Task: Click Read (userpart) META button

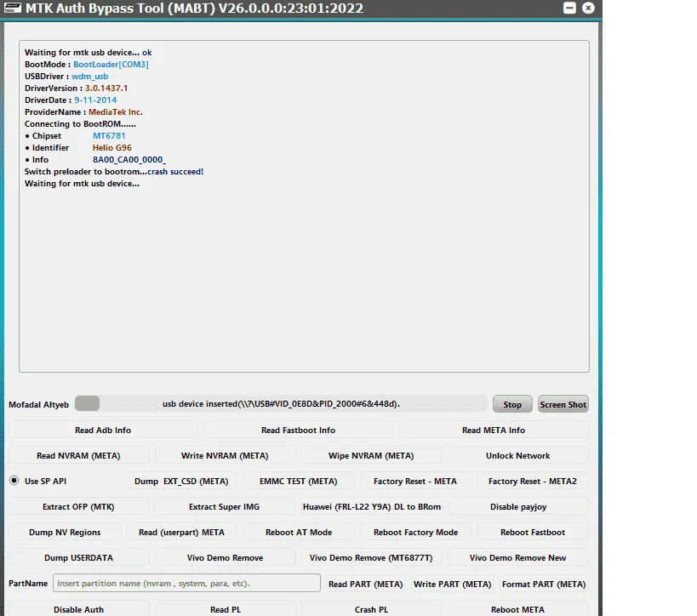Action: pos(181,532)
